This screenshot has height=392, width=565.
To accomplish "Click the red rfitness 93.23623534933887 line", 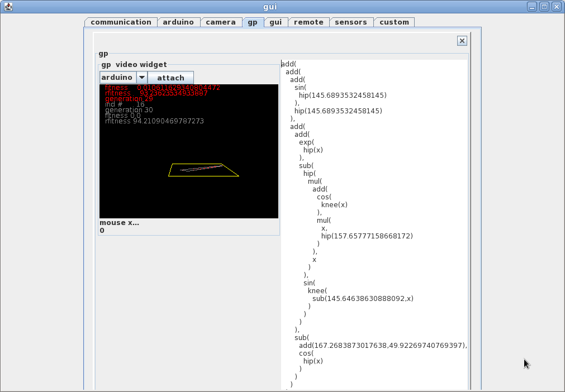I will tap(156, 93).
